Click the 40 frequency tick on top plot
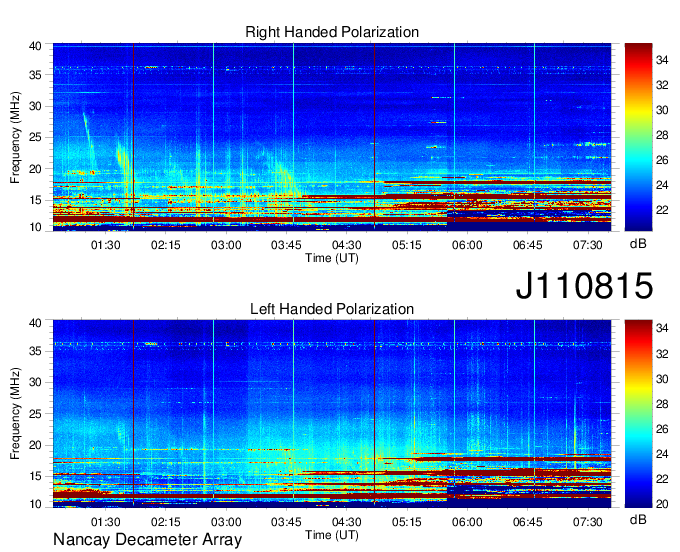Screen dimensions: 680x552 click(35, 46)
